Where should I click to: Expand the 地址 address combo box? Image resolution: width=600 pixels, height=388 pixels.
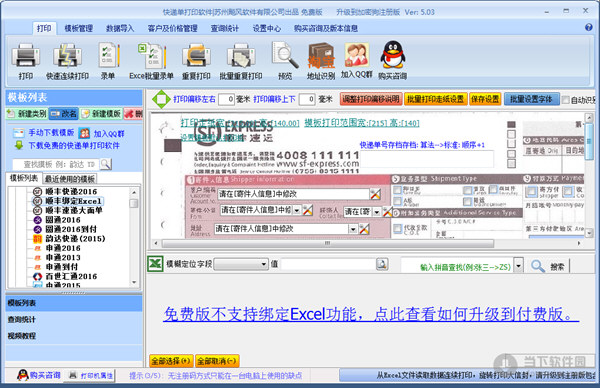[x=353, y=229]
